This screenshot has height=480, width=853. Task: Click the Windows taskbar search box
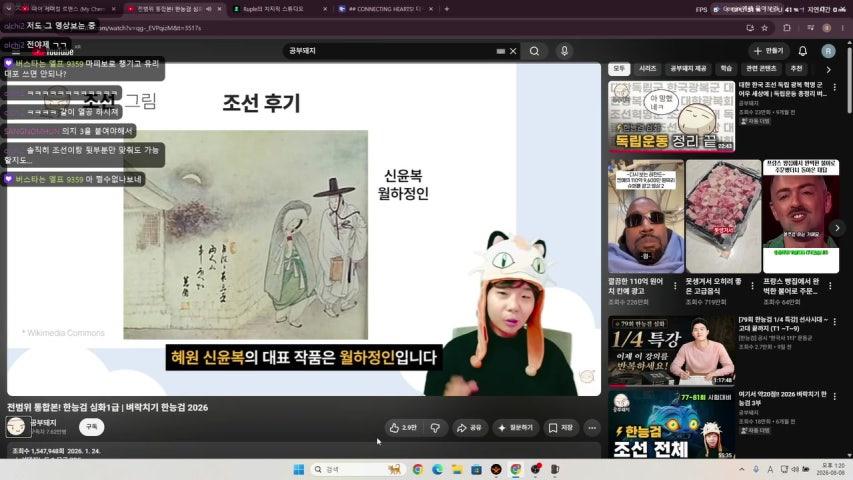pyautogui.click(x=357, y=470)
